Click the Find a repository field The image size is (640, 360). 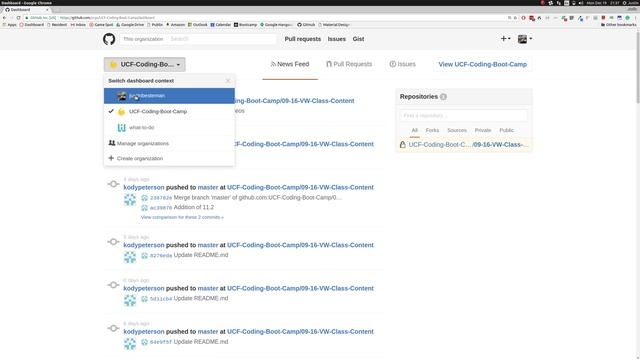pyautogui.click(x=463, y=116)
